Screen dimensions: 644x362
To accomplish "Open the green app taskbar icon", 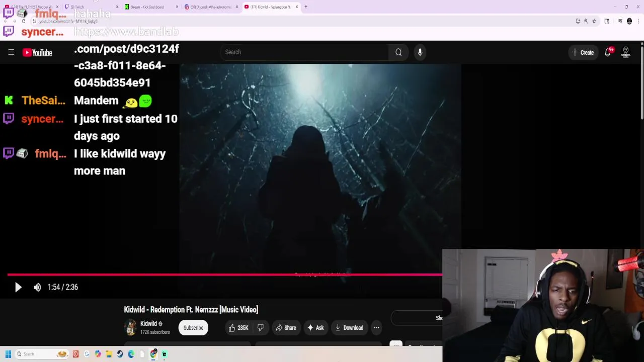I will pos(164,354).
